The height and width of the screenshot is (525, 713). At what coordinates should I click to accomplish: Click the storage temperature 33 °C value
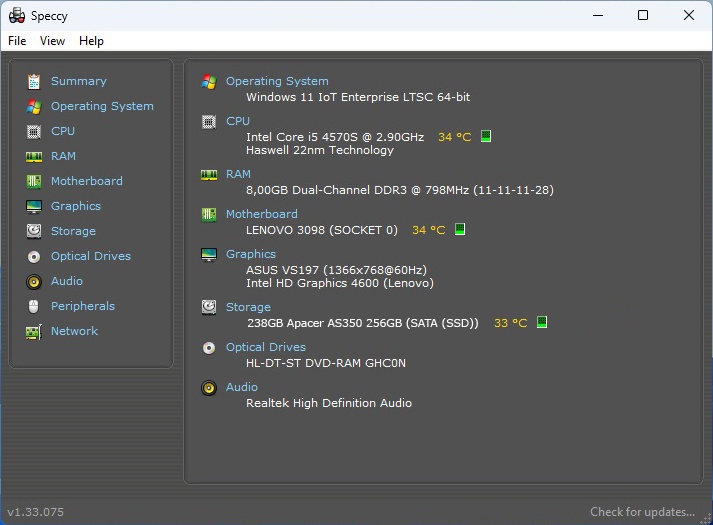click(x=511, y=323)
